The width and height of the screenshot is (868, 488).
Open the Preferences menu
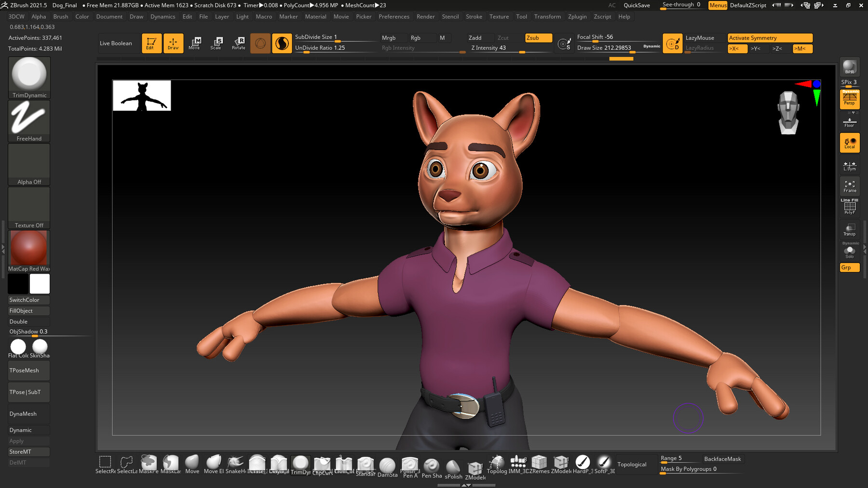pos(394,16)
